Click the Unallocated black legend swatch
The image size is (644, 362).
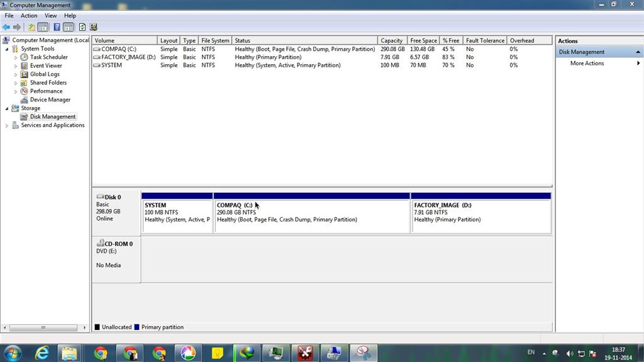97,327
